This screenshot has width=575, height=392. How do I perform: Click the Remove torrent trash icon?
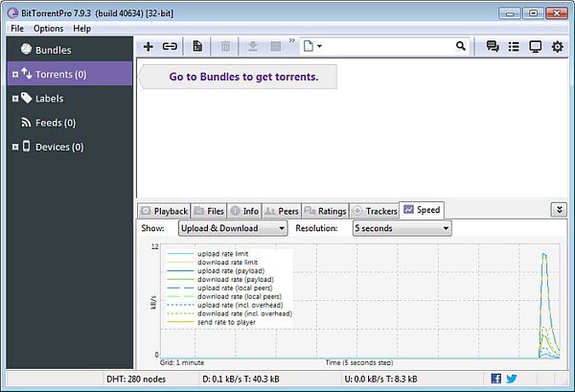225,47
